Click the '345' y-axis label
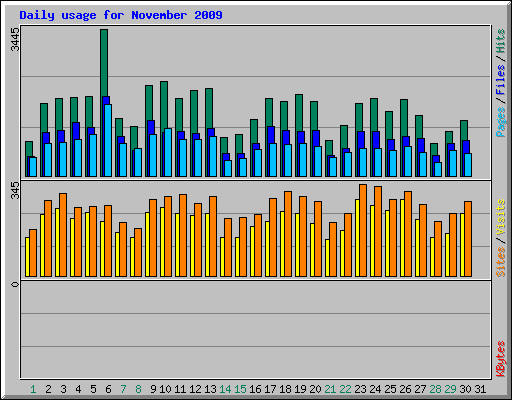512x400 pixels. point(15,190)
